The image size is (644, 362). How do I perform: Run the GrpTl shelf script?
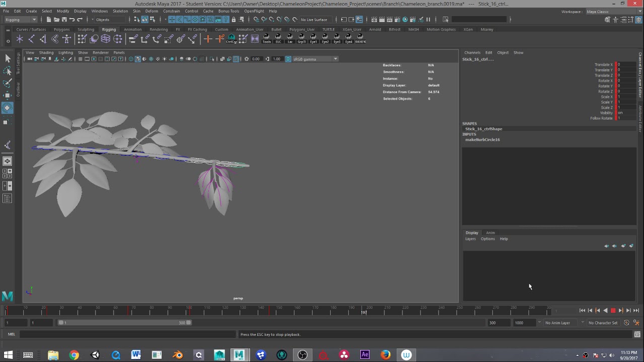point(302,39)
